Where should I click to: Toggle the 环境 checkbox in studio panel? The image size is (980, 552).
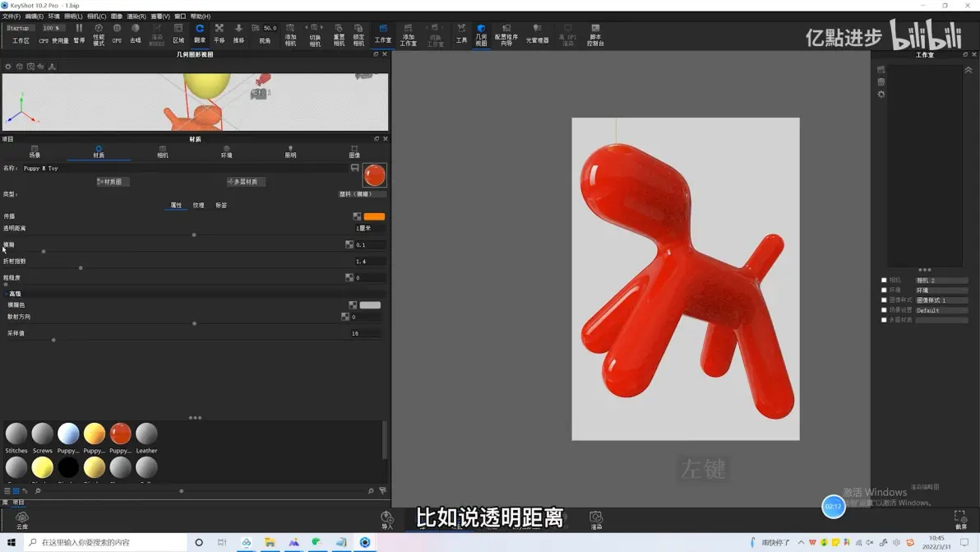click(884, 290)
